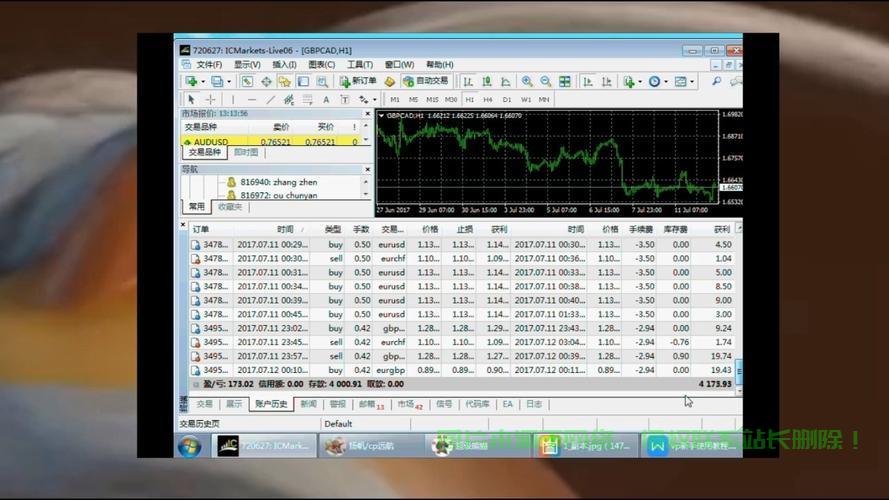The image size is (889, 500).
Task: Click the tile windows grid icon
Action: [x=565, y=82]
